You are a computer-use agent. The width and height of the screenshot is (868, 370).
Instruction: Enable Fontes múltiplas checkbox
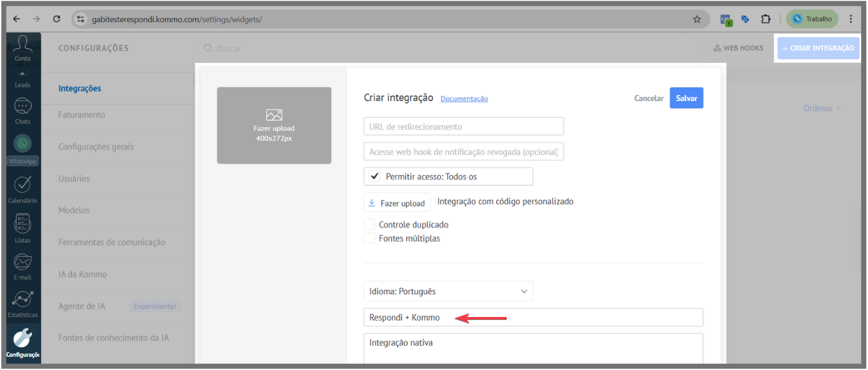coord(369,238)
